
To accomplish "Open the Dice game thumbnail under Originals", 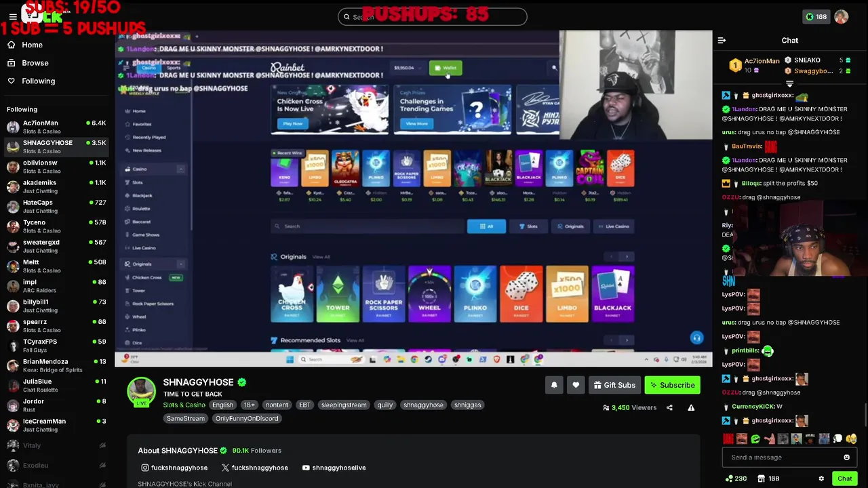I will tap(521, 293).
